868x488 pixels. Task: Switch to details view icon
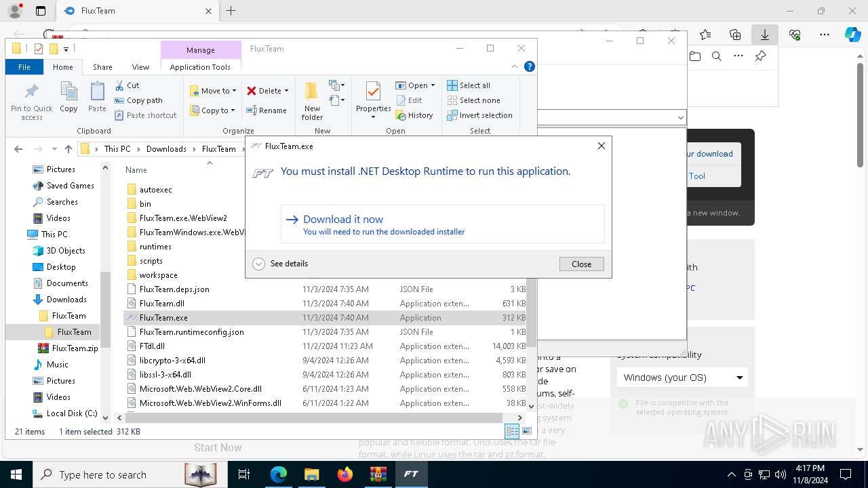[x=512, y=431]
